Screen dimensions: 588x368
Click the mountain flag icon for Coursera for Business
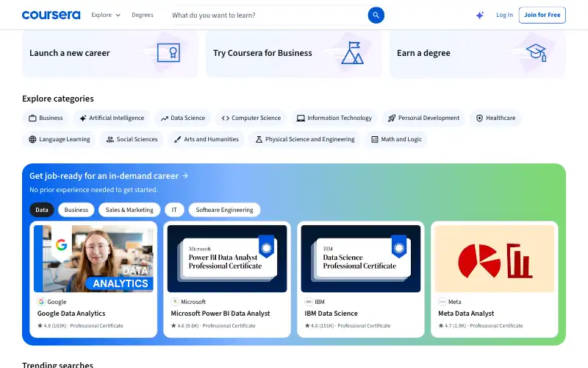(352, 52)
